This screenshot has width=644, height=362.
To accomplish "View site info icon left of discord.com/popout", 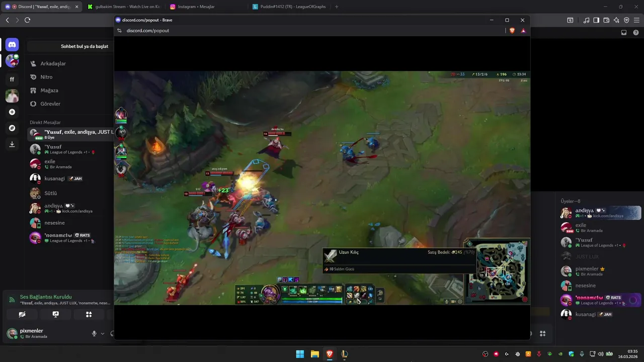I will pos(119,31).
